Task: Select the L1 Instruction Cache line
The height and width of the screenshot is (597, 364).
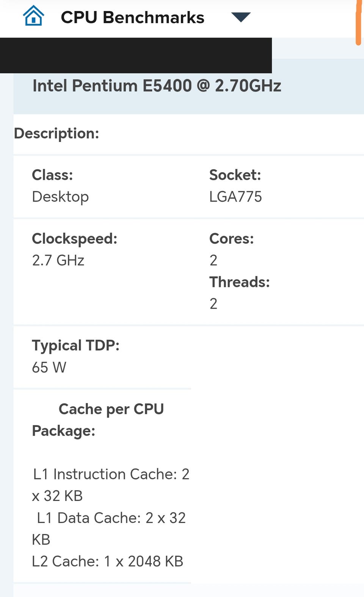Action: pyautogui.click(x=111, y=474)
